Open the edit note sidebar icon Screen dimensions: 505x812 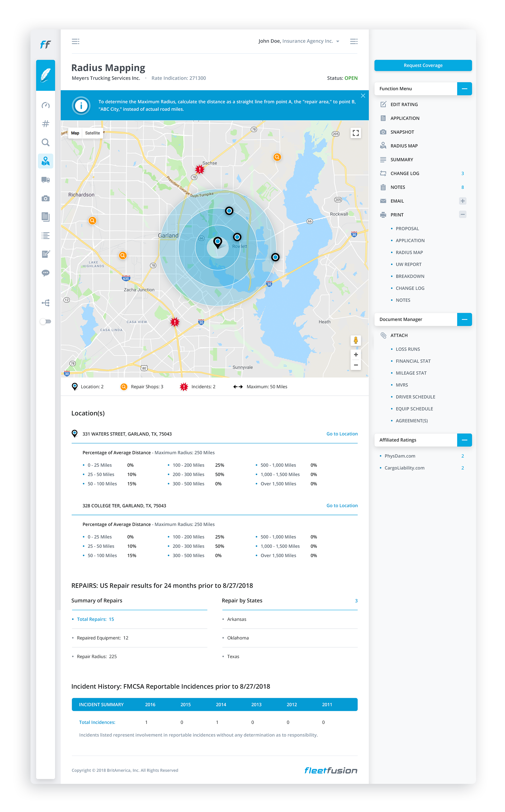point(46,254)
